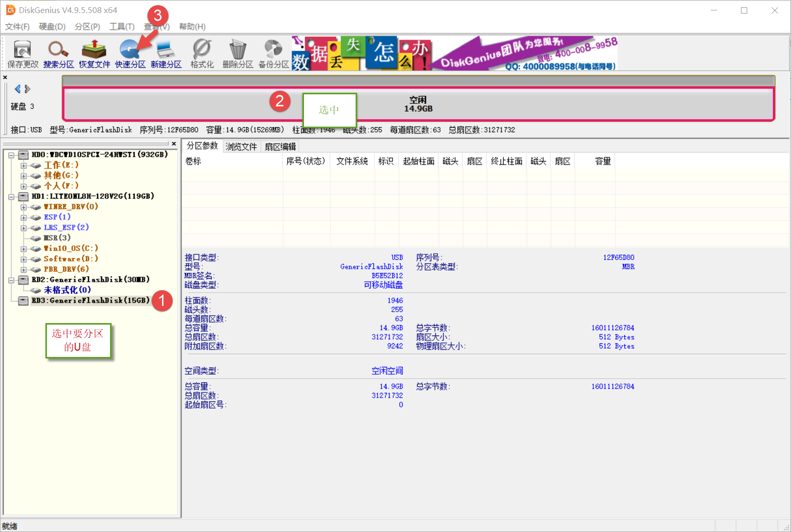Expand the 工作(E:) partition node
The width and height of the screenshot is (791, 532).
click(x=23, y=165)
